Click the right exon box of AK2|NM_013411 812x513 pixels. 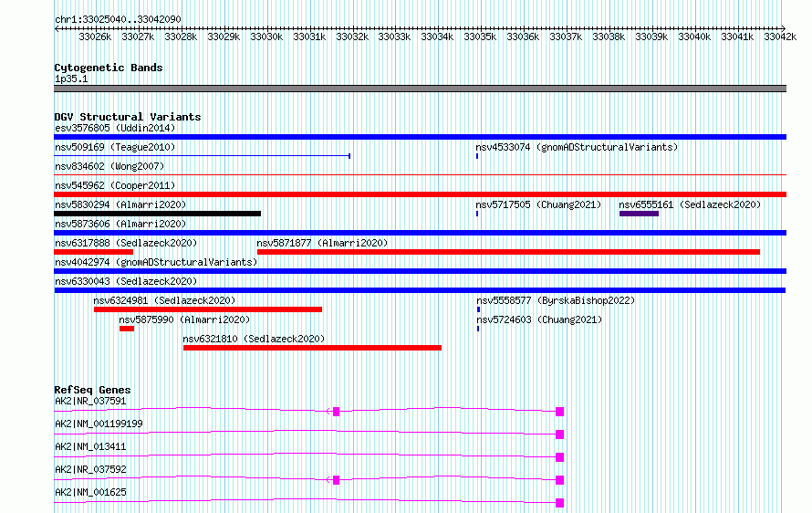[559, 457]
